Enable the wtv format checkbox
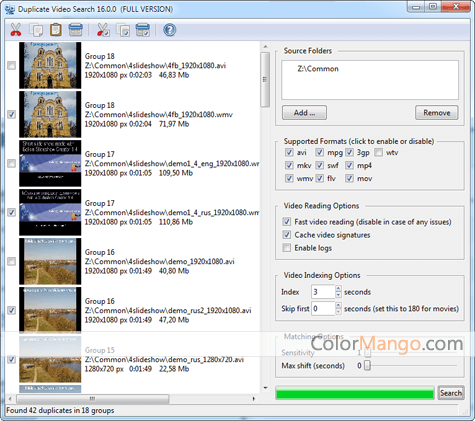The height and width of the screenshot is (421, 475). (378, 153)
